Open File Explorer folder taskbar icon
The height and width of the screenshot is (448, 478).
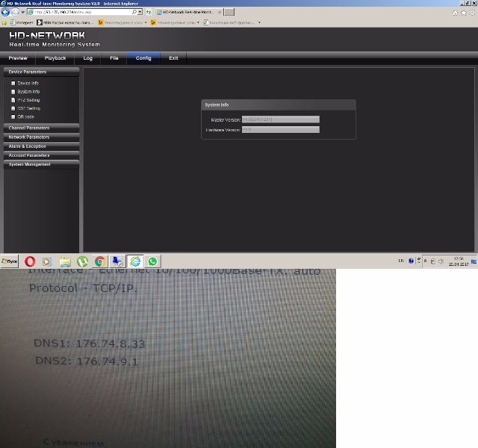coord(65,261)
